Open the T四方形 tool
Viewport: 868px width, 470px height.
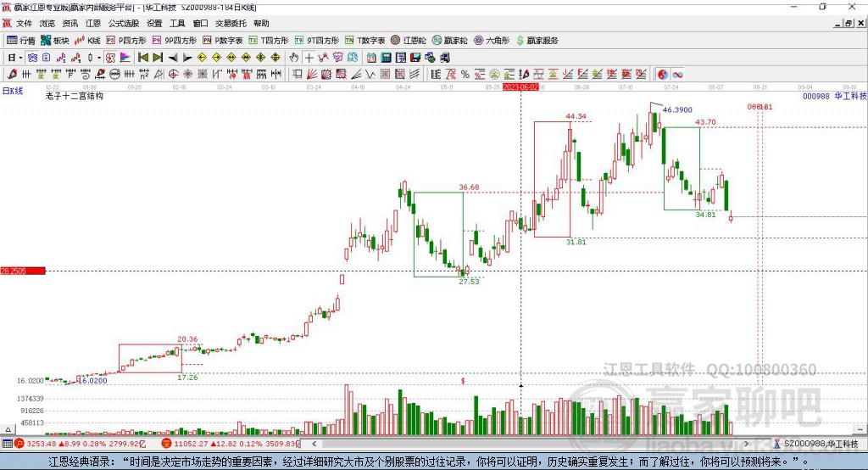[269, 41]
